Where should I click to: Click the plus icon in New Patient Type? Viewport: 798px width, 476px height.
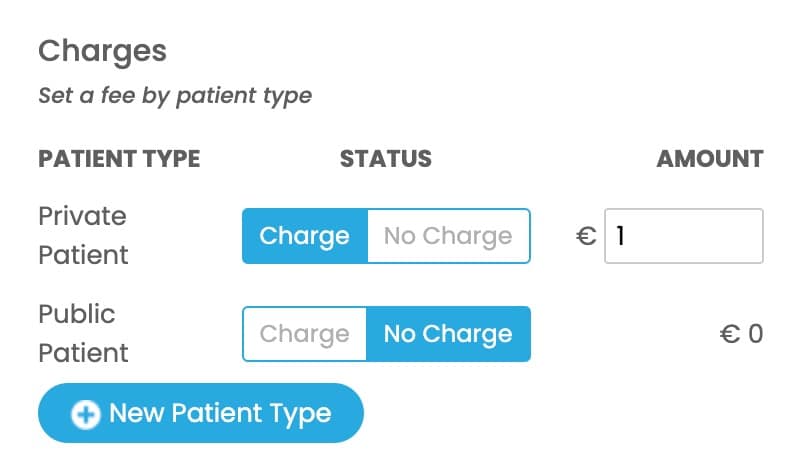point(88,414)
